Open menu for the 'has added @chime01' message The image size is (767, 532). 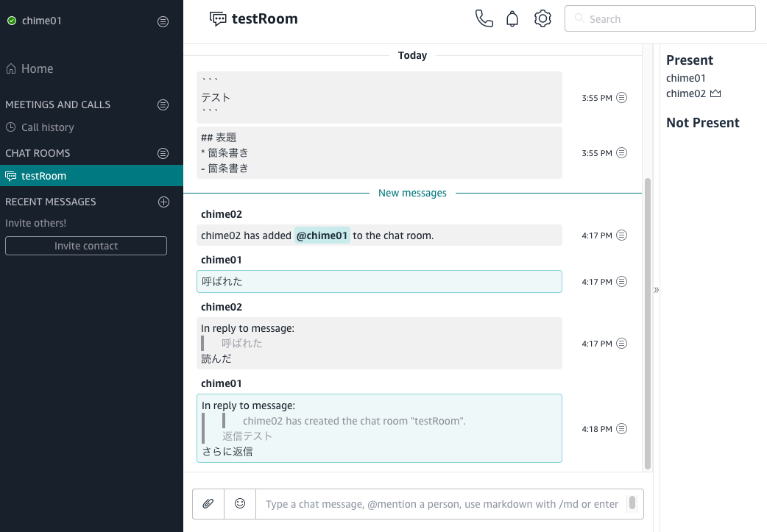[x=621, y=235]
